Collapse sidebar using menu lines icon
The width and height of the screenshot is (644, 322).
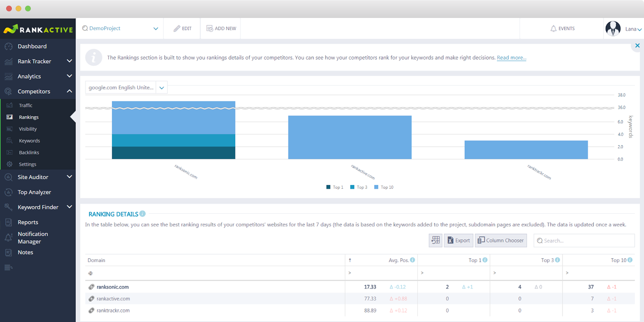(9, 268)
